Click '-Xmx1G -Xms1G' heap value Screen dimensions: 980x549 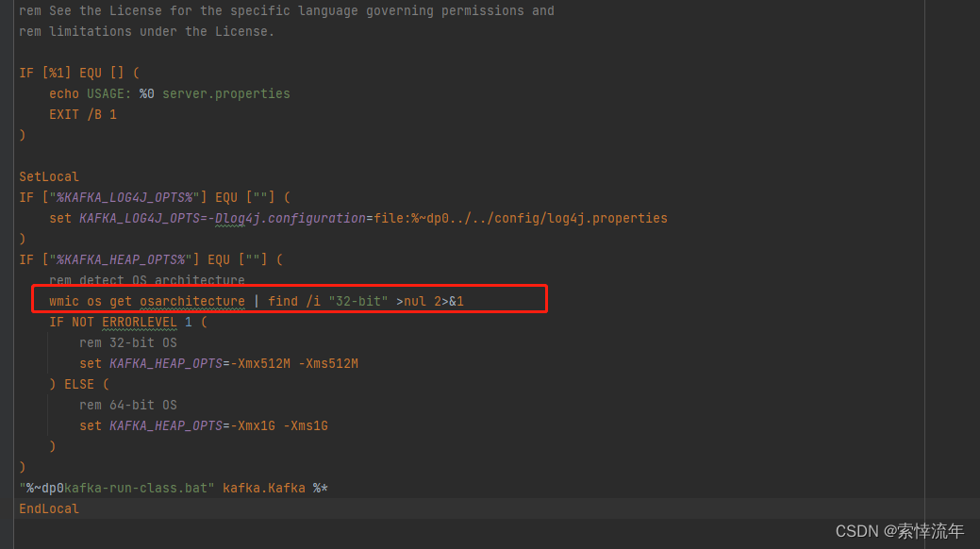pos(279,425)
